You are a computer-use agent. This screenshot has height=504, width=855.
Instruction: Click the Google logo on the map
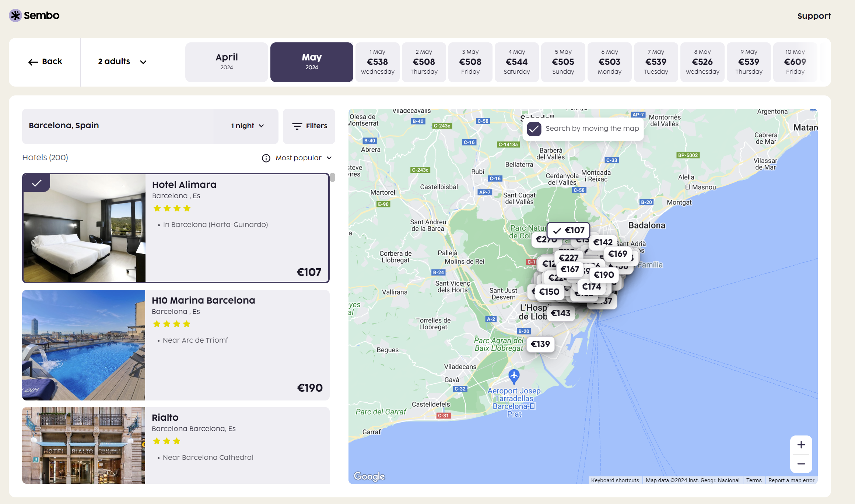(369, 476)
